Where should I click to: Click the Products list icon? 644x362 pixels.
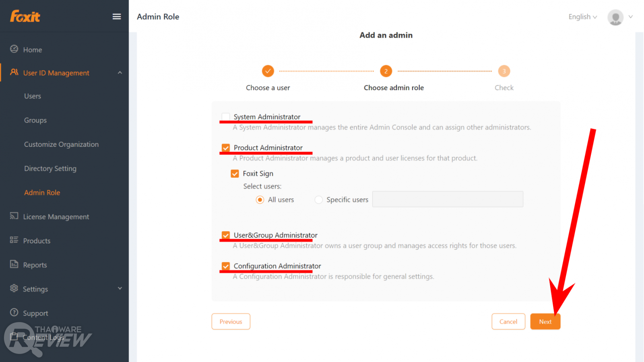[14, 240]
